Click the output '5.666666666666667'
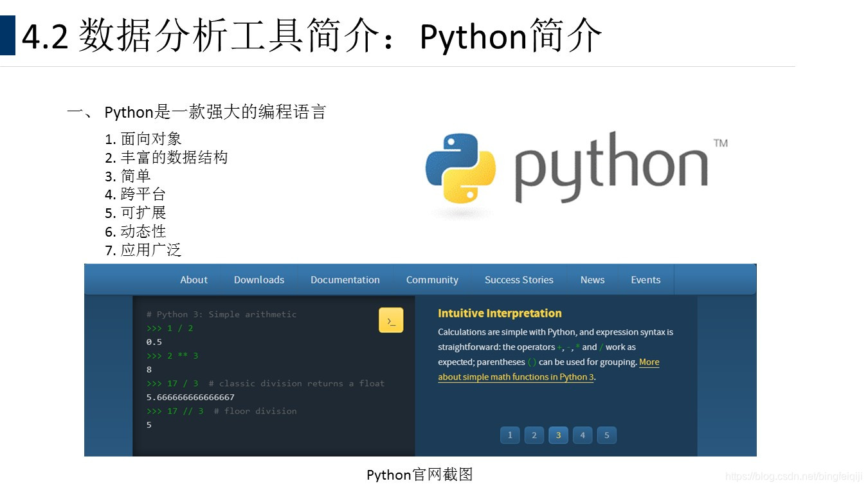868x488 pixels. (x=190, y=397)
